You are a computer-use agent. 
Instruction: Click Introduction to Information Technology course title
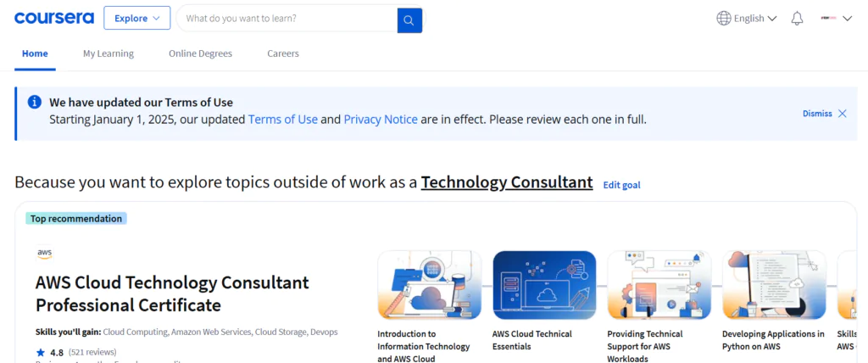coord(424,346)
